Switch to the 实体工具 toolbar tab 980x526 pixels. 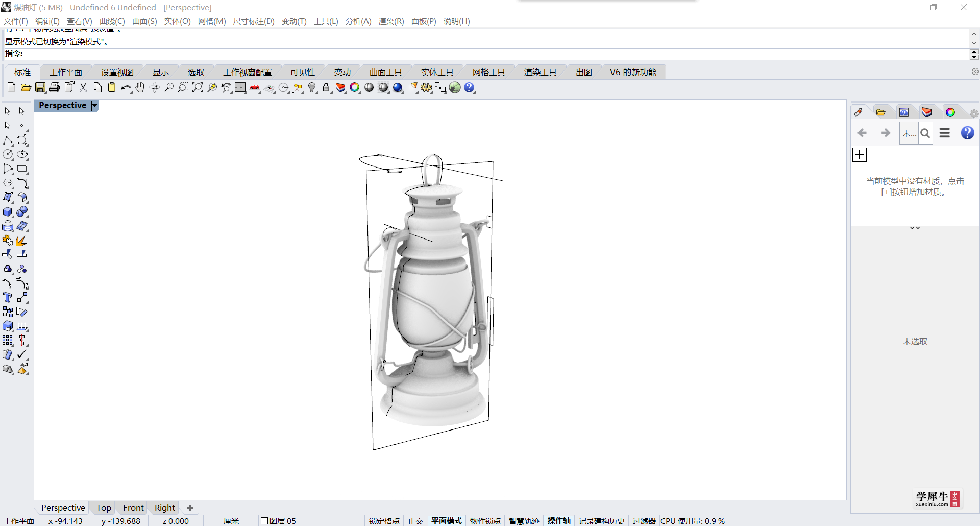coord(437,73)
